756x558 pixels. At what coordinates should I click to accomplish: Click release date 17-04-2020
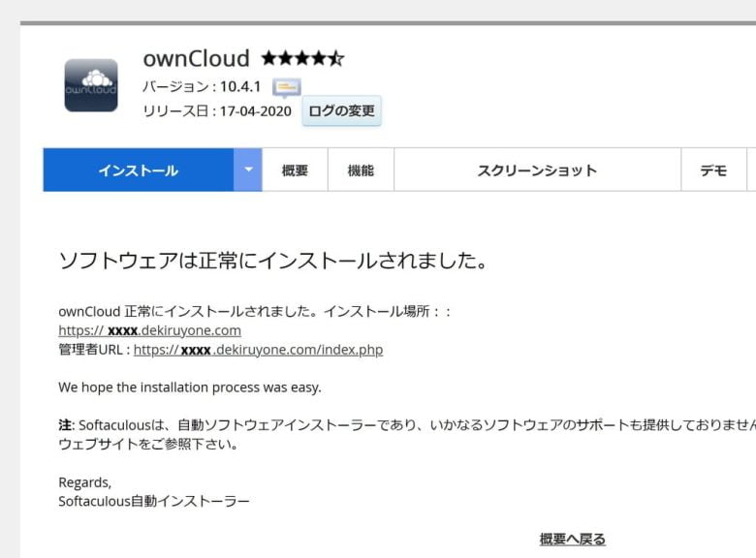point(256,111)
